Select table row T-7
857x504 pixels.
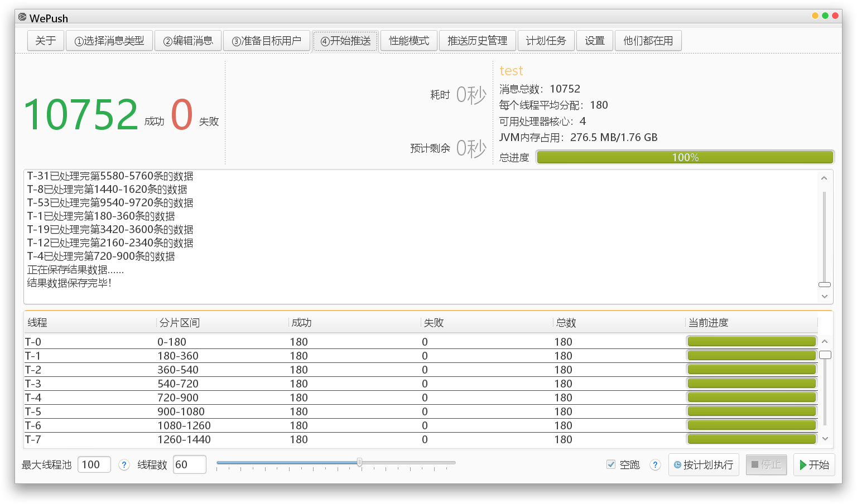click(x=421, y=439)
